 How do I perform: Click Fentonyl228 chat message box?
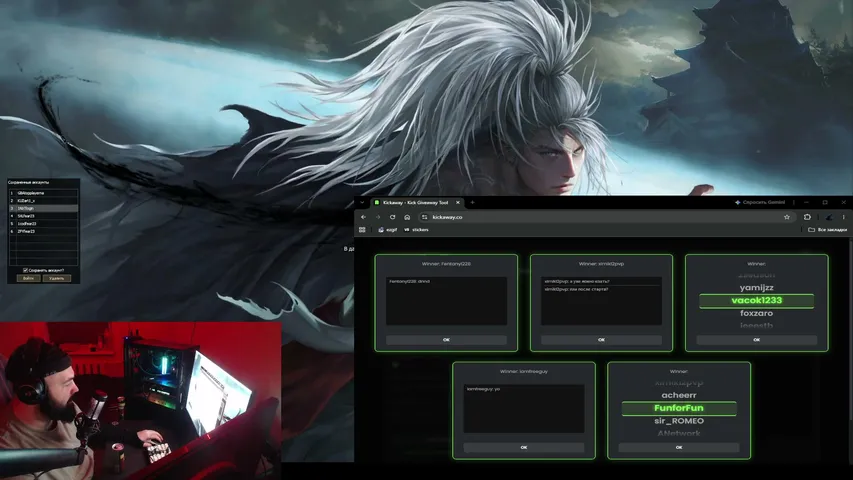(x=446, y=301)
